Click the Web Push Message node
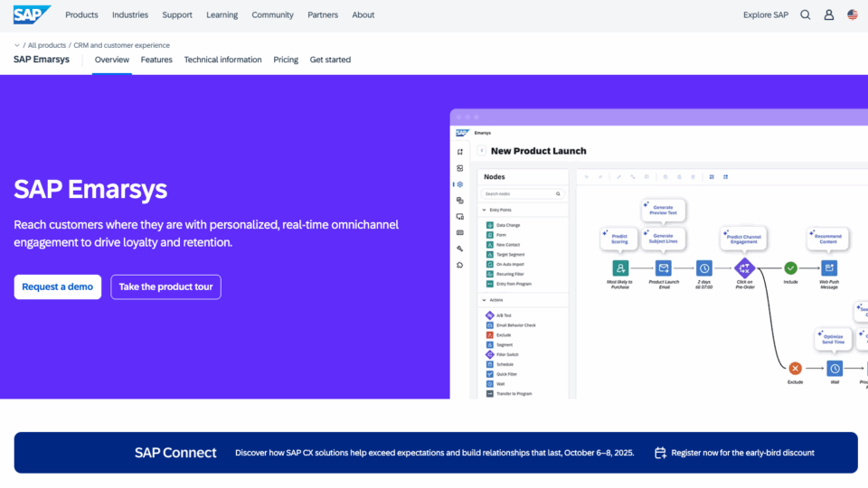This screenshot has height=488, width=868. click(x=829, y=268)
